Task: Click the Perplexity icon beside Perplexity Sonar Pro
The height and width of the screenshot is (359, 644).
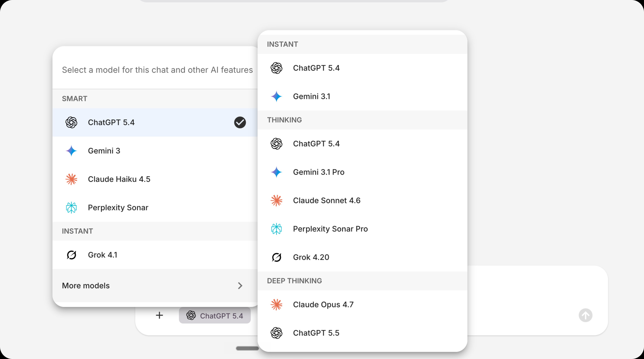Action: 276,229
